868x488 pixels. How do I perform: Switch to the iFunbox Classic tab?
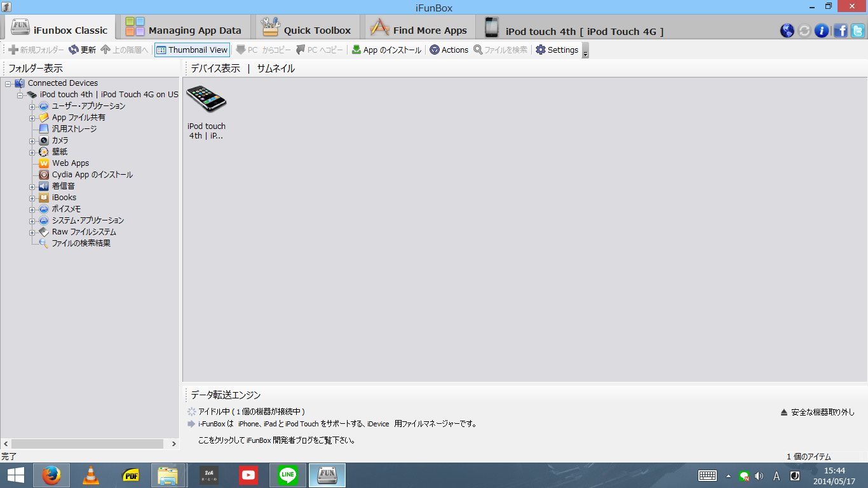click(59, 29)
